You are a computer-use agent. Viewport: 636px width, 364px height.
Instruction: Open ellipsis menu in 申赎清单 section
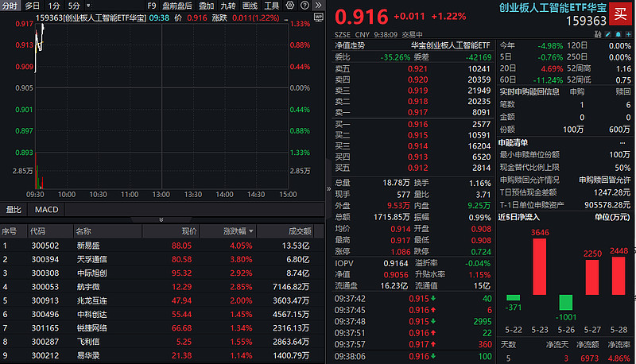click(x=622, y=143)
